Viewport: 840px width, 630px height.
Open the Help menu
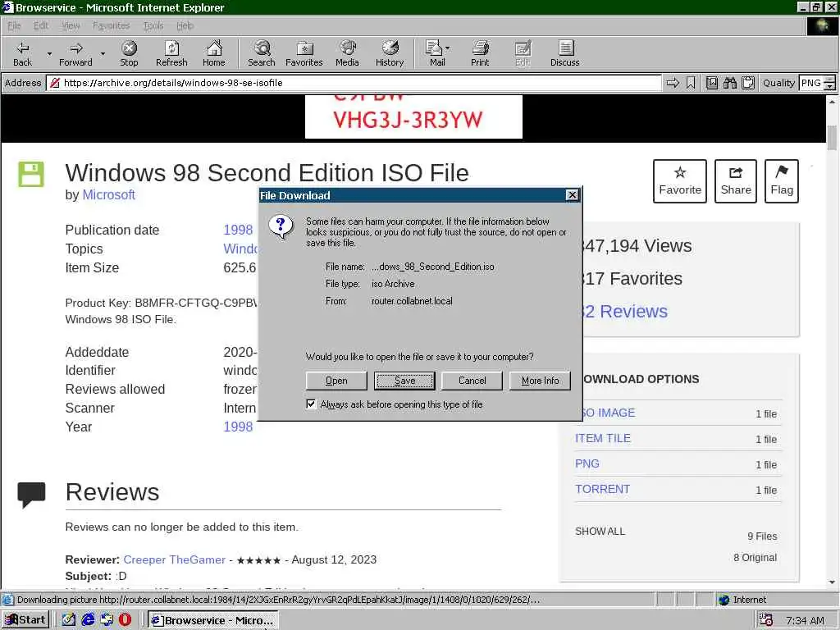(185, 25)
